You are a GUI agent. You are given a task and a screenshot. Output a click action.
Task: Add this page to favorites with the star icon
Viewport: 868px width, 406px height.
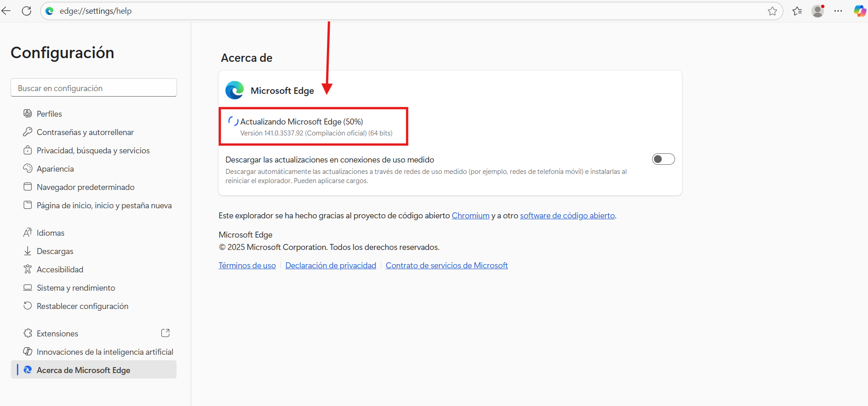point(772,11)
